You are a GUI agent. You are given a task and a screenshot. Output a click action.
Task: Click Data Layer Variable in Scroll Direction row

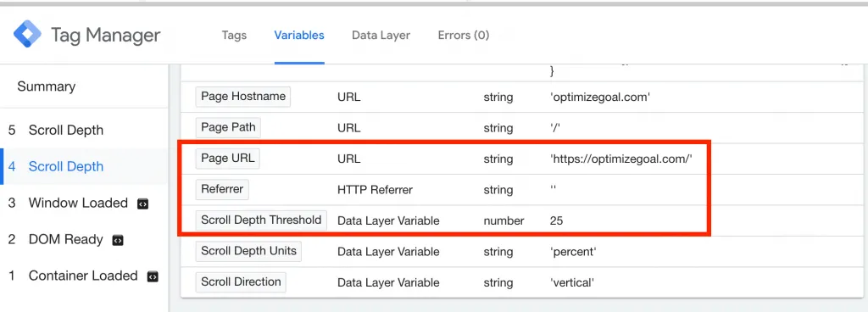pos(388,283)
